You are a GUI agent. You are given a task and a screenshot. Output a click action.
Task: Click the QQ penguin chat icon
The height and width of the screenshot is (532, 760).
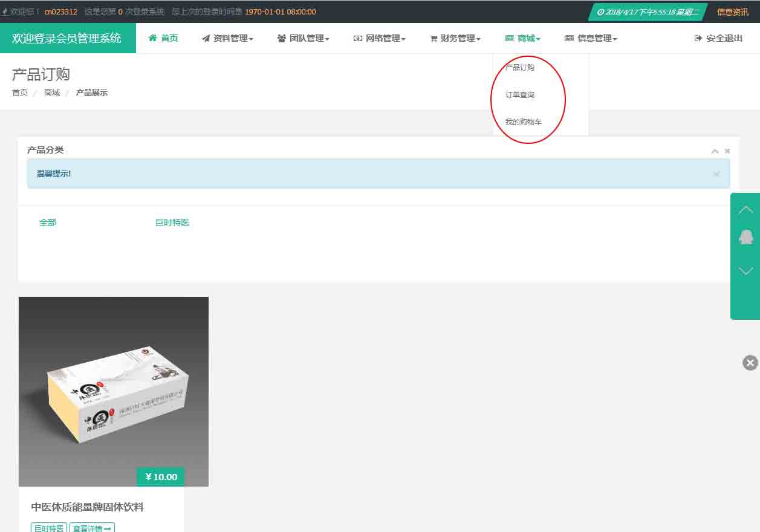pos(746,236)
